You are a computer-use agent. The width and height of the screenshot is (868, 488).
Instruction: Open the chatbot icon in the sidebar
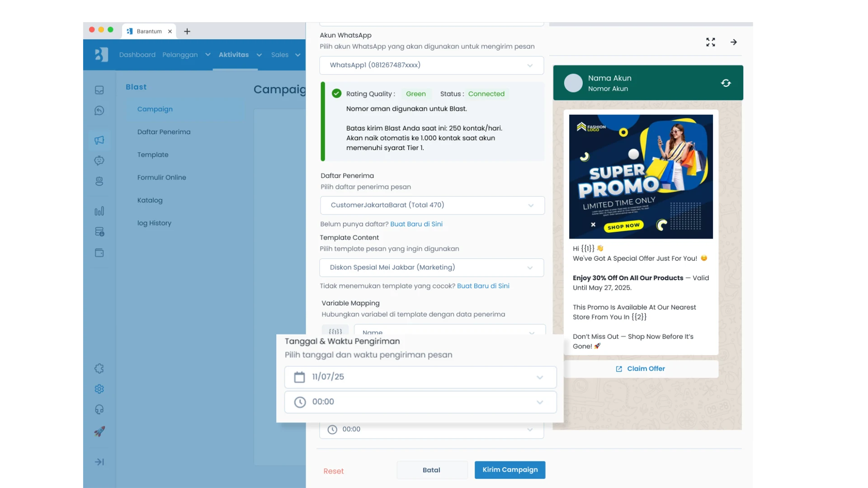[99, 160]
